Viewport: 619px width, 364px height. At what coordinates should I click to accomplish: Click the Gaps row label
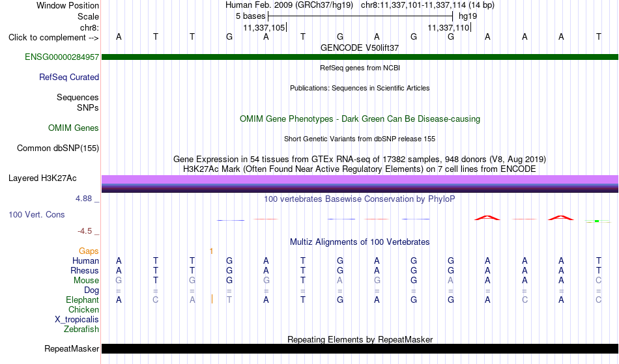coord(89,251)
